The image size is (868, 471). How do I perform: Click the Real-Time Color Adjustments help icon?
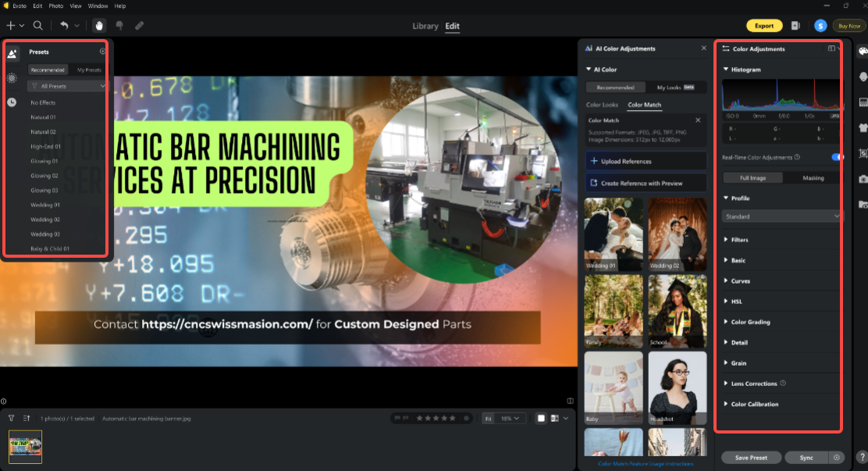point(797,157)
